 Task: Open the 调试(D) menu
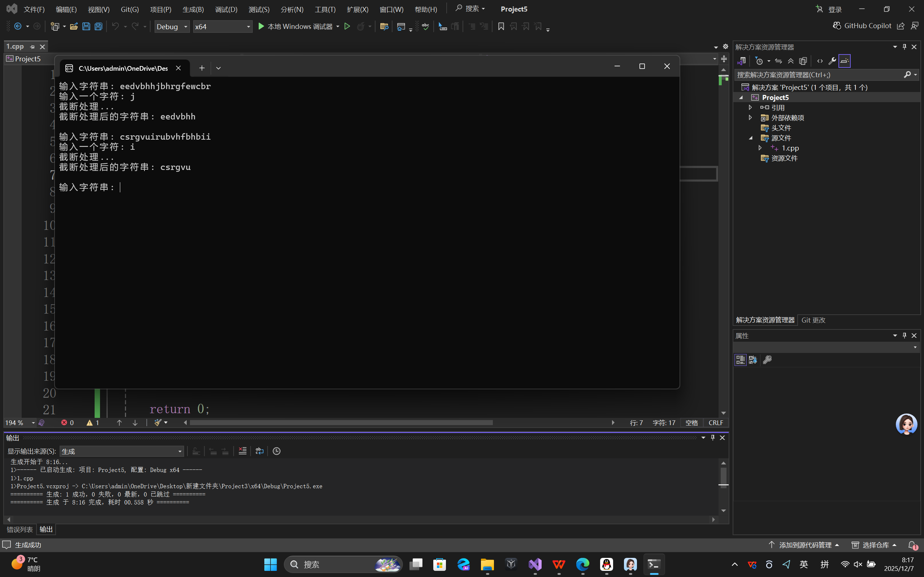(226, 9)
